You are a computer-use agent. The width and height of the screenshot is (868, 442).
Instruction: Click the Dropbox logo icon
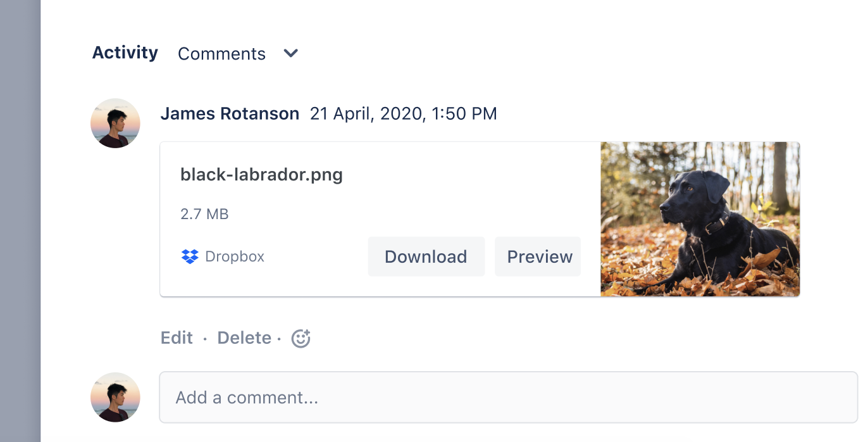pos(190,256)
